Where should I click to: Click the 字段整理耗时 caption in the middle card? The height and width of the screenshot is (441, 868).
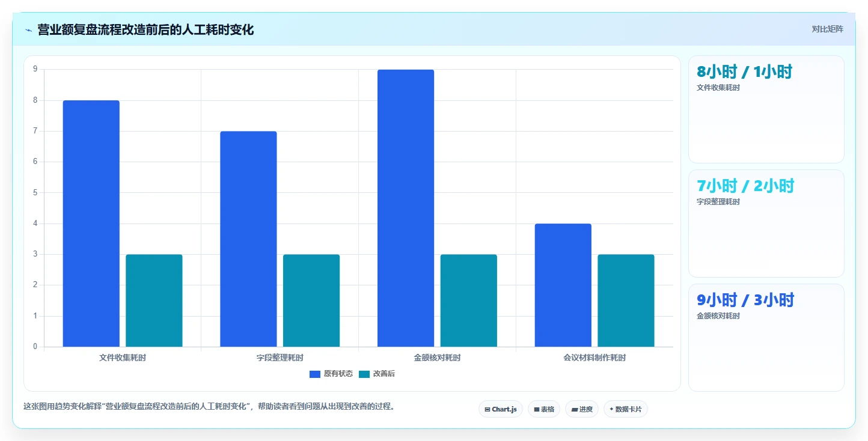tap(718, 202)
